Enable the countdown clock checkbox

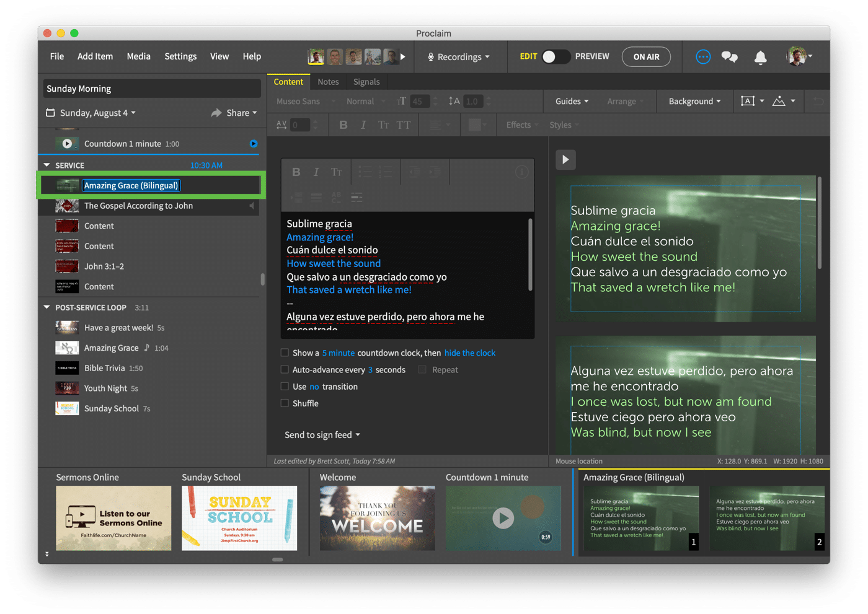pyautogui.click(x=285, y=353)
